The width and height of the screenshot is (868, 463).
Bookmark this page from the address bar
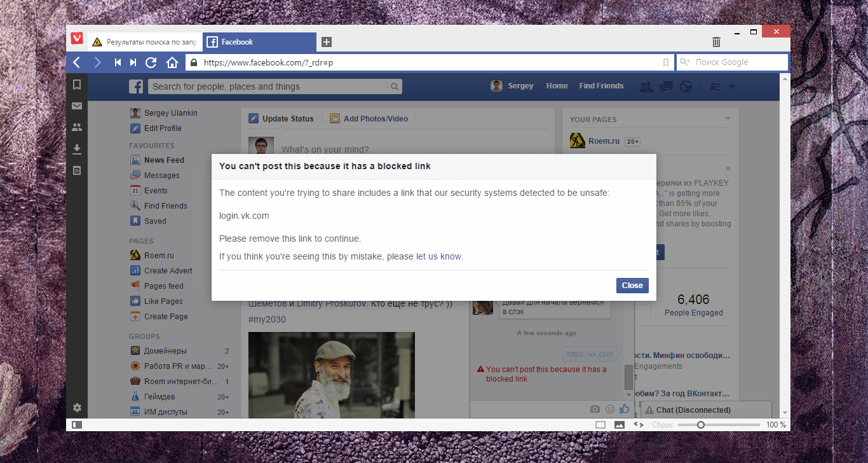point(665,62)
